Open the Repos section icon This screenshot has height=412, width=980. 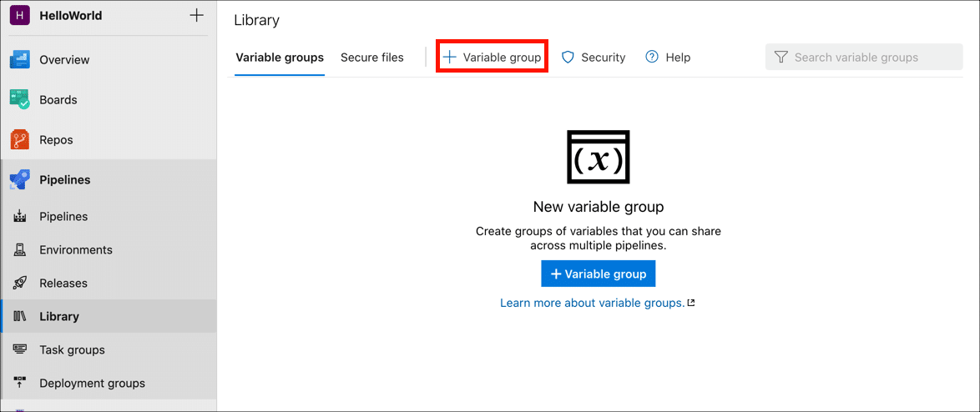(20, 140)
